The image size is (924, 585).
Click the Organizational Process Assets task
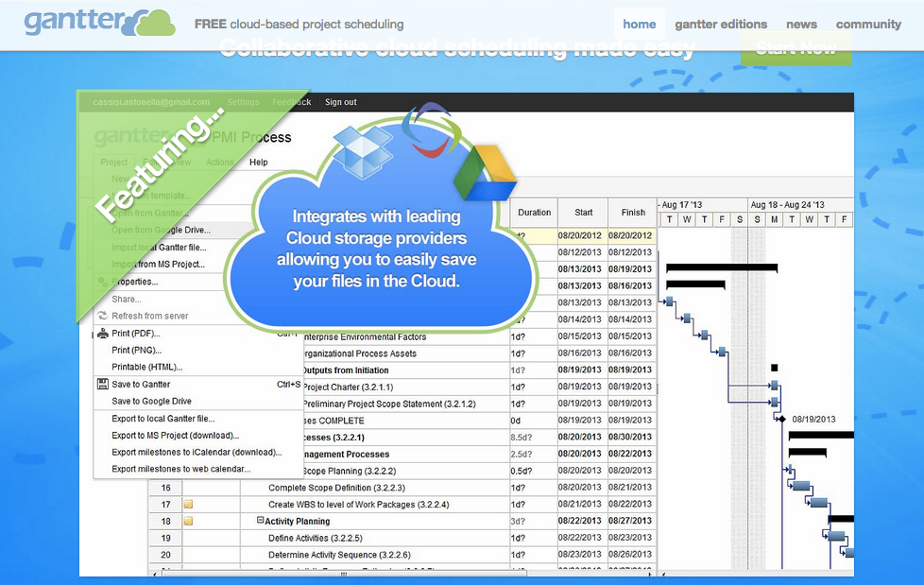[x=360, y=353]
